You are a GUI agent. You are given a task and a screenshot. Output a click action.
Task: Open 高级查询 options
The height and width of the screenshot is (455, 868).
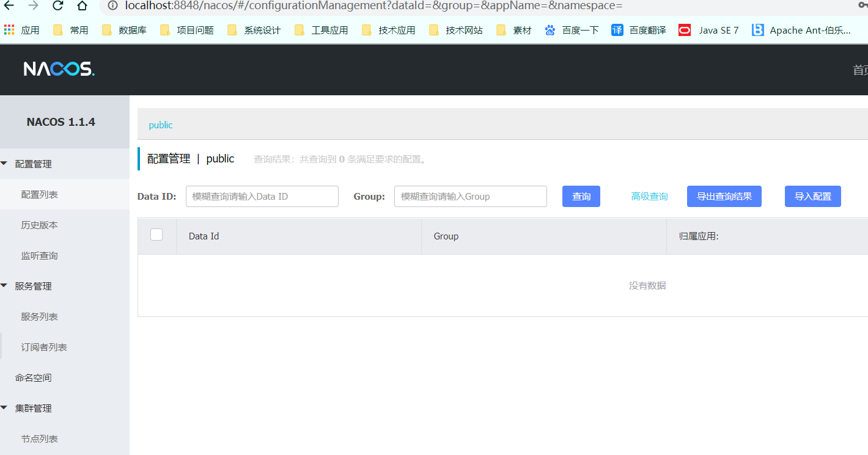(x=649, y=196)
